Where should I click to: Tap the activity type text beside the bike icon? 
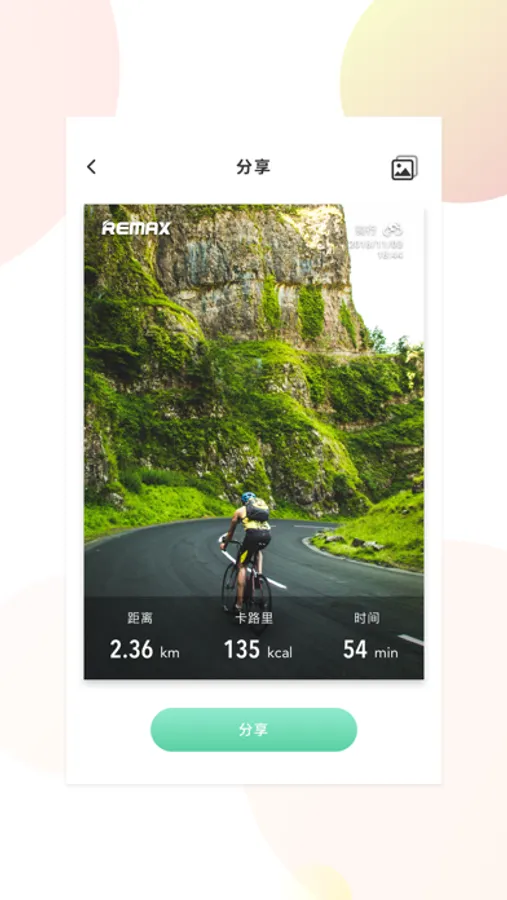(365, 231)
